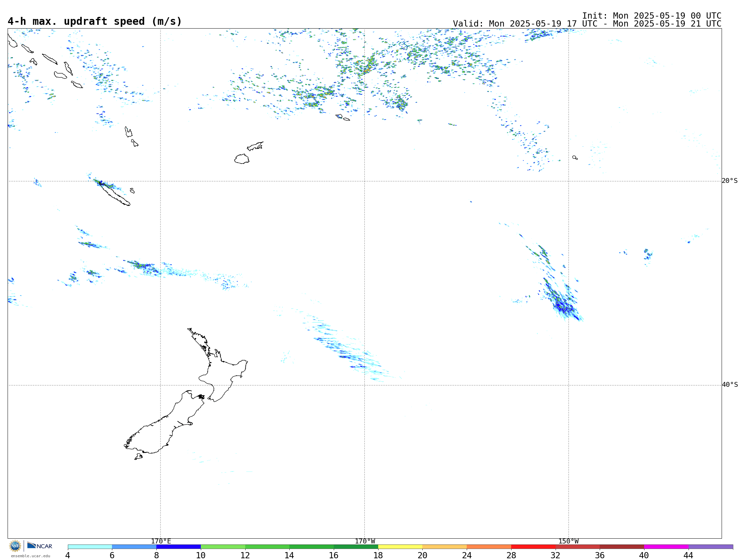Viewport: 744px width, 560px height.
Task: Click the colorbar tick label 32
Action: click(556, 555)
